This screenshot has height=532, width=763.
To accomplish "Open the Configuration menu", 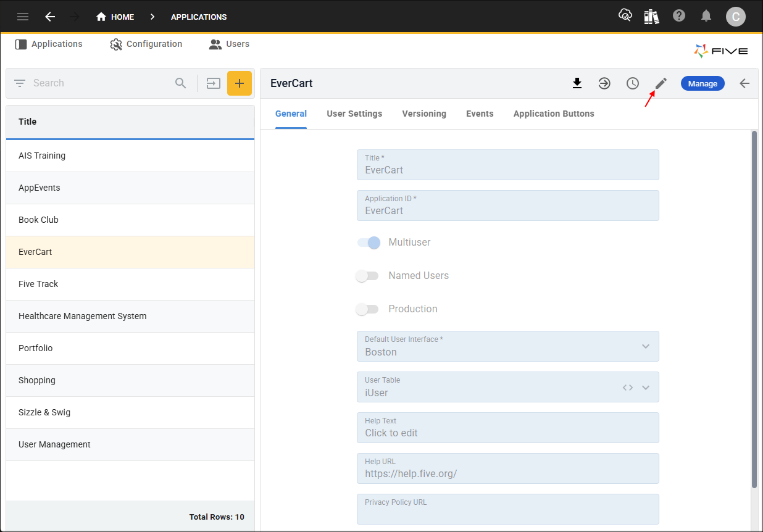I will click(146, 44).
